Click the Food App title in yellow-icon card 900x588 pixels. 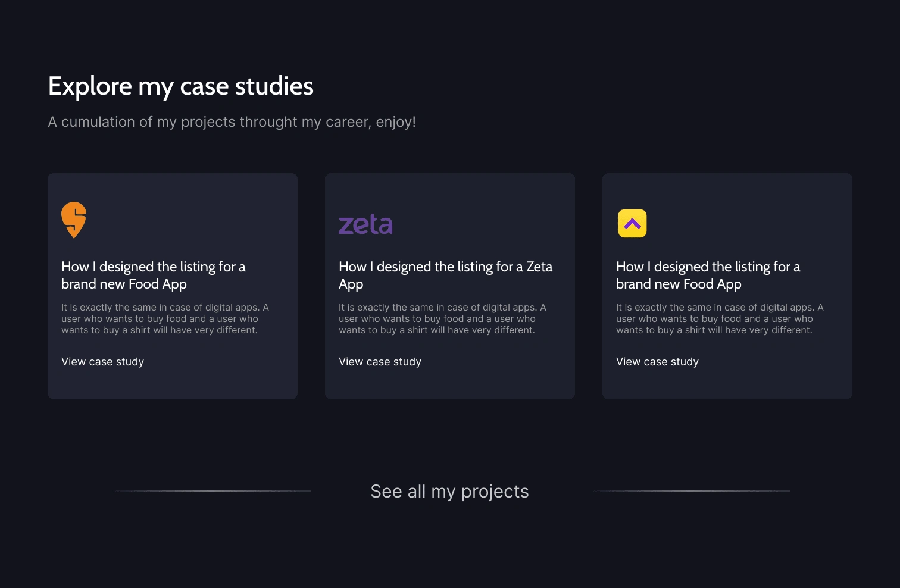tap(708, 275)
